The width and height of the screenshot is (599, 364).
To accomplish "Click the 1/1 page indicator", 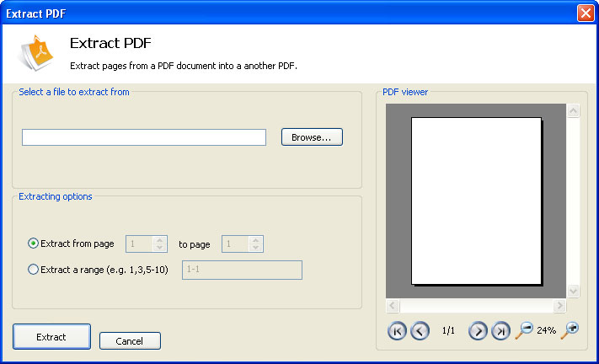I will [448, 330].
